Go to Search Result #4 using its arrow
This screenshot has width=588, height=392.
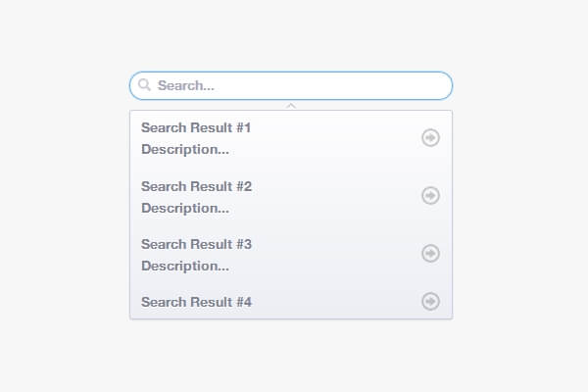[x=430, y=301]
